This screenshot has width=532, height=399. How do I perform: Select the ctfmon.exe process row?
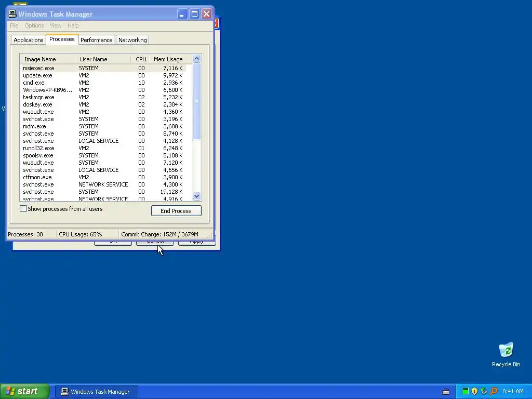tap(103, 177)
